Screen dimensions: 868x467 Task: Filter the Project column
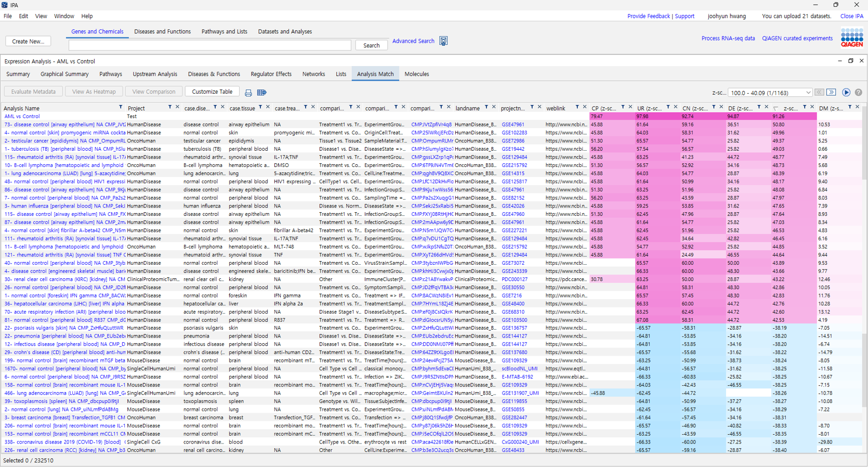tap(169, 107)
